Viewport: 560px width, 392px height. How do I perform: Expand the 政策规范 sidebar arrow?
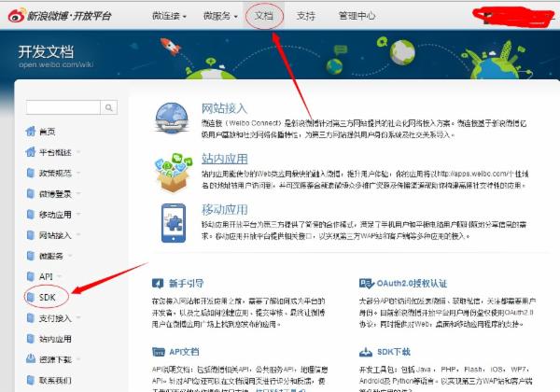tap(77, 174)
